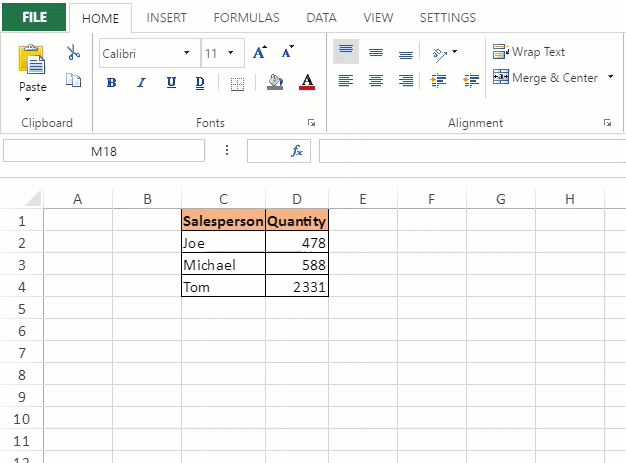The image size is (626, 463).
Task: Click the Increase Indent icon
Action: coord(438,80)
